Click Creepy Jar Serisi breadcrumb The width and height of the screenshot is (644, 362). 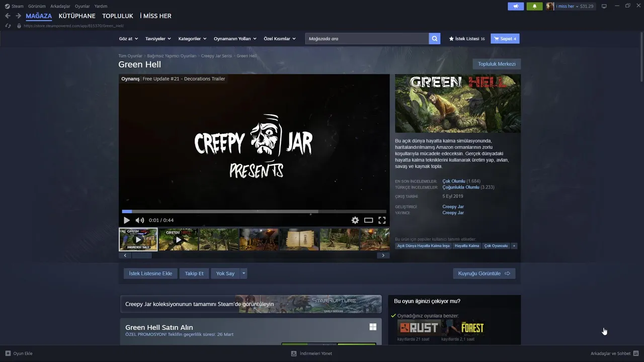coord(216,56)
